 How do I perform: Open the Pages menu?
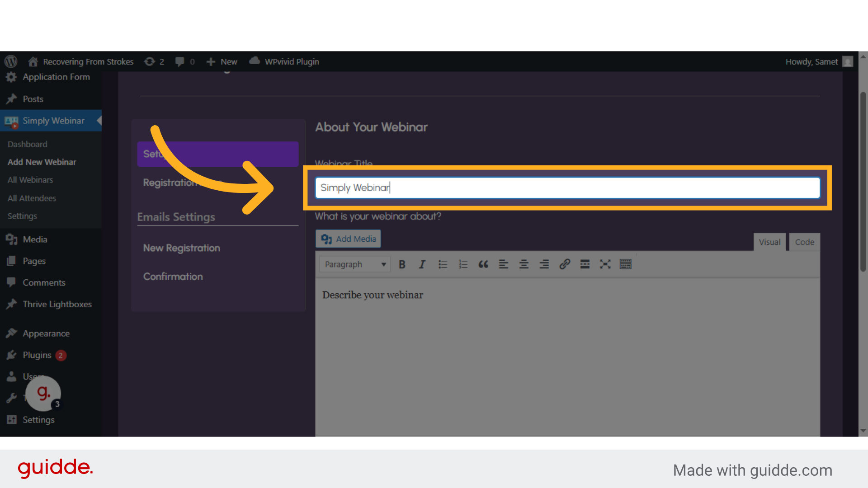click(34, 261)
